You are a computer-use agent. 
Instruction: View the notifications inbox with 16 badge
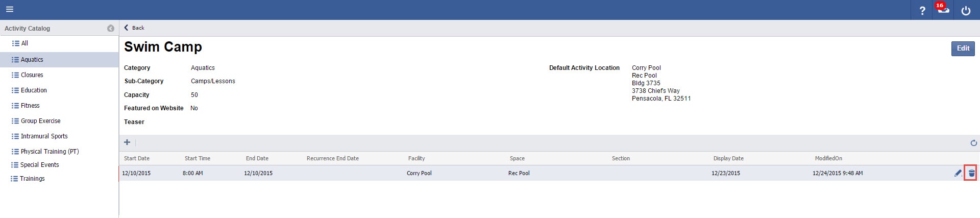click(x=943, y=10)
